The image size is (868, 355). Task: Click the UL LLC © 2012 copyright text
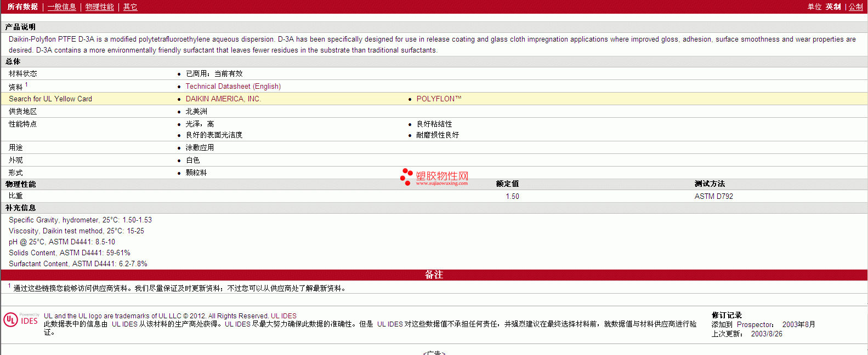(x=170, y=316)
